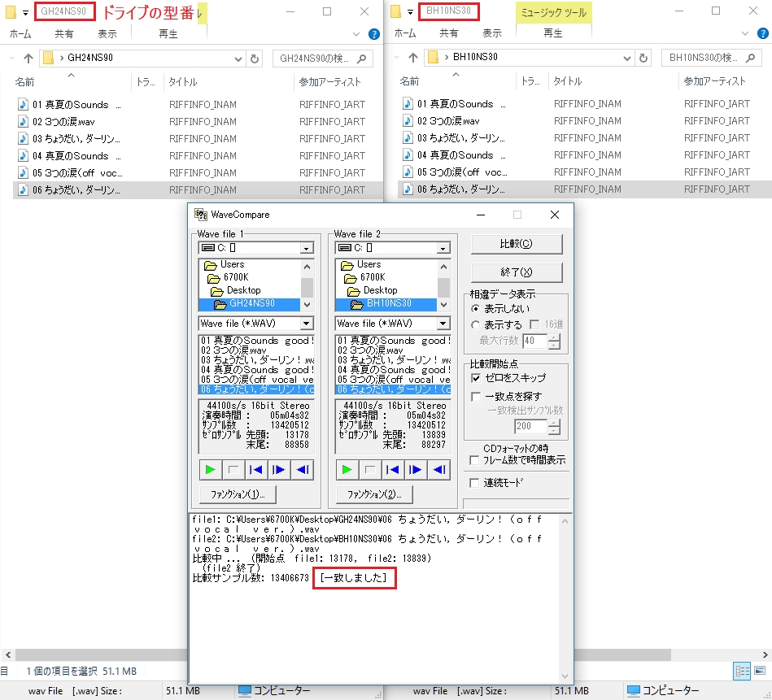Open ファンクション(1) menu button
Viewport: 772px width, 700px height.
pyautogui.click(x=238, y=494)
